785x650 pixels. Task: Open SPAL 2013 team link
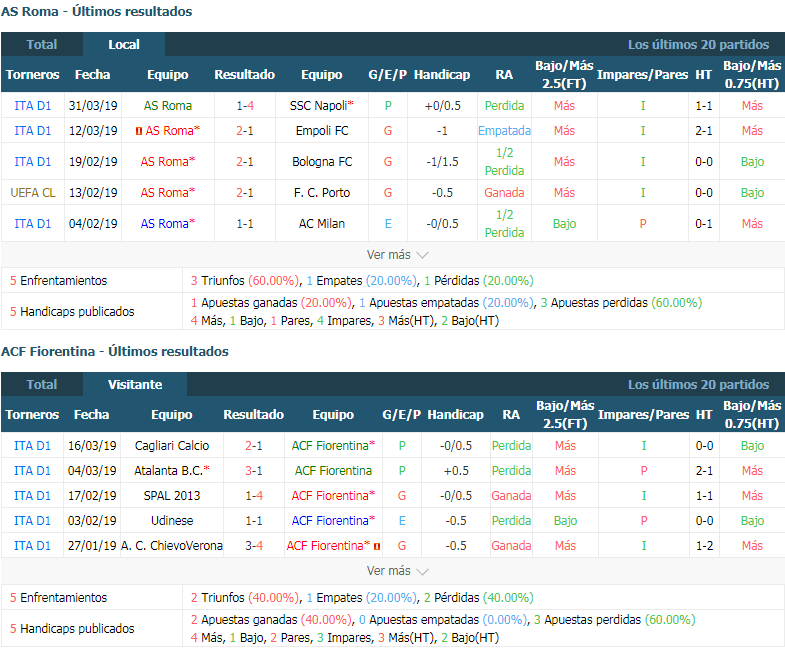(x=172, y=496)
